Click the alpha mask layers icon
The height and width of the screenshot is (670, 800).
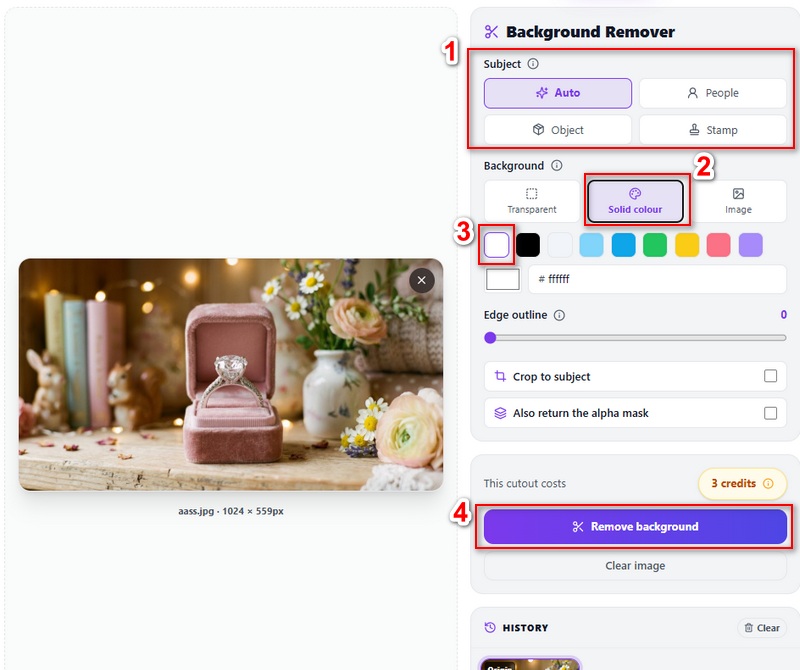click(x=500, y=413)
